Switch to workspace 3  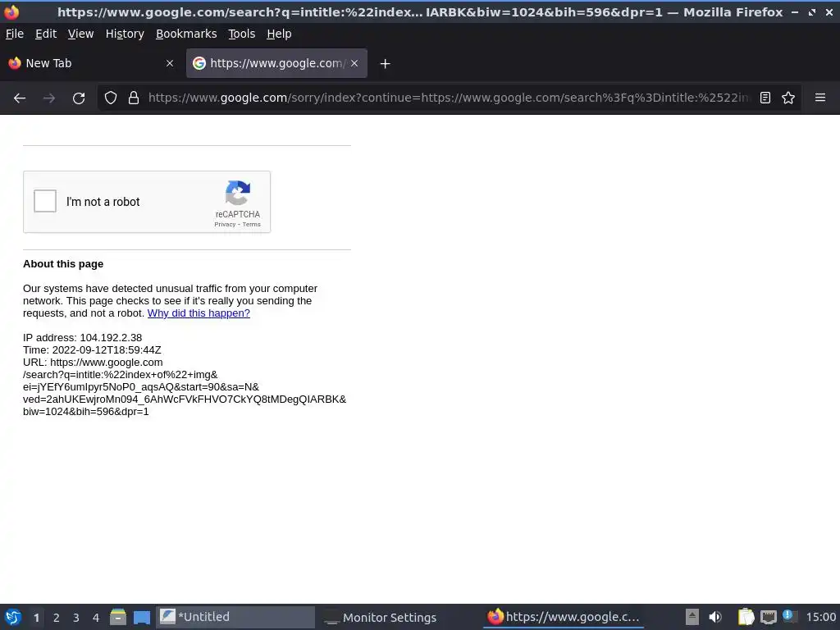tap(76, 618)
